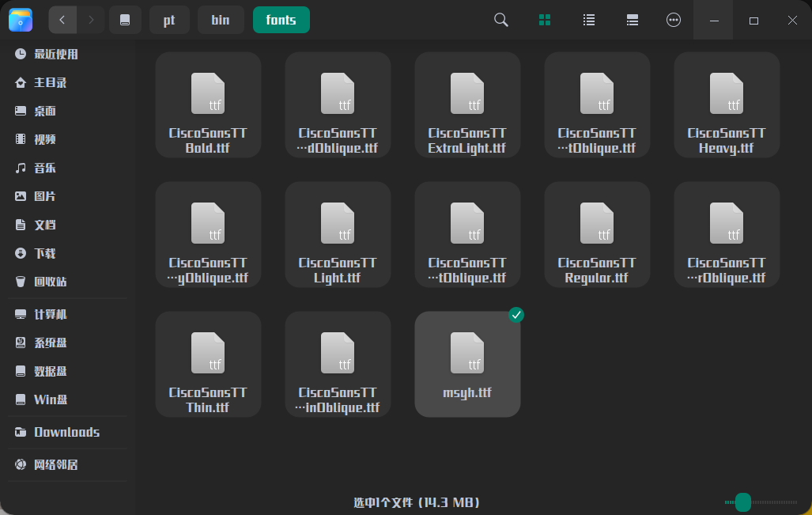Select the grid icon view mode
The width and height of the screenshot is (812, 515).
(544, 20)
